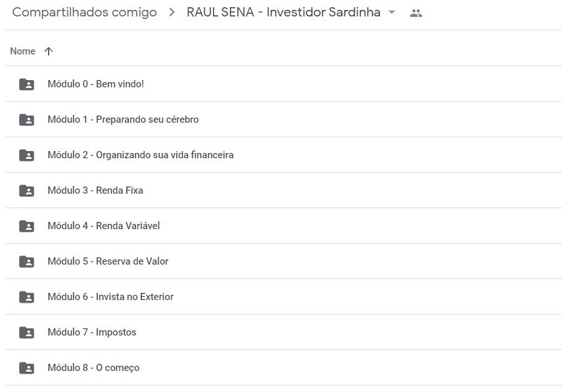Click the Módulo 0 - Bem vindo! name
562x392 pixels.
(96, 84)
